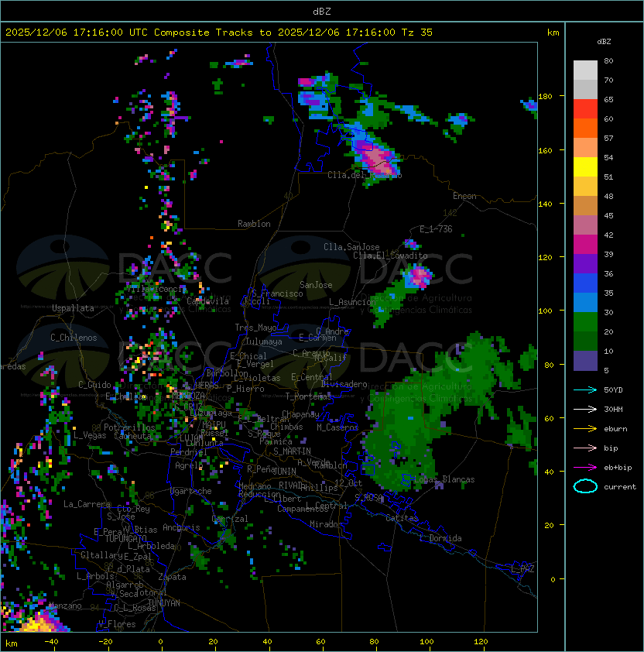Click the Lomas_Blancas place label
This screenshot has width=644, height=652.
tap(444, 479)
